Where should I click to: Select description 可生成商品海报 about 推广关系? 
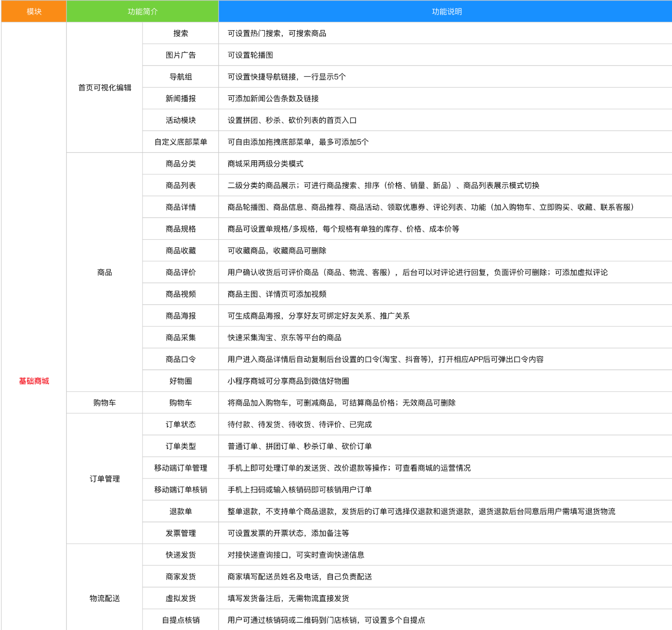(x=319, y=316)
